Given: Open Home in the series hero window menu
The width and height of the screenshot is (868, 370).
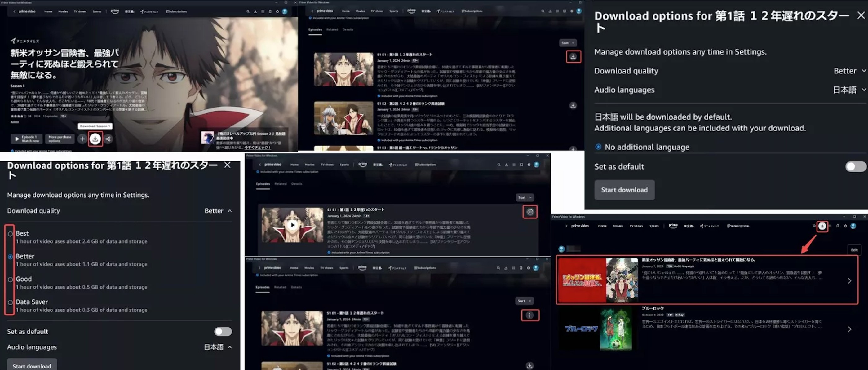Looking at the screenshot, I should 48,11.
